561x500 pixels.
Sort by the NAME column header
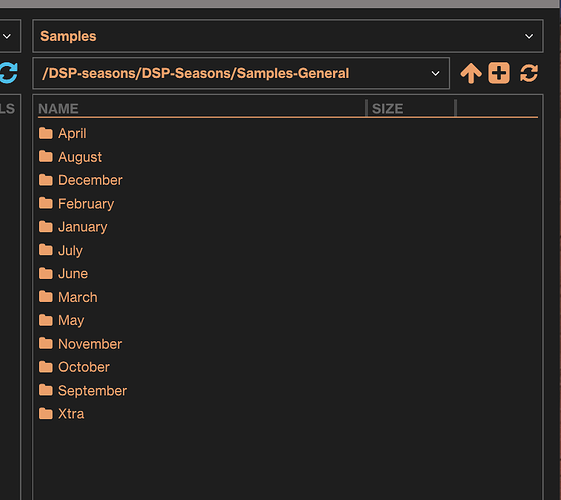click(58, 109)
